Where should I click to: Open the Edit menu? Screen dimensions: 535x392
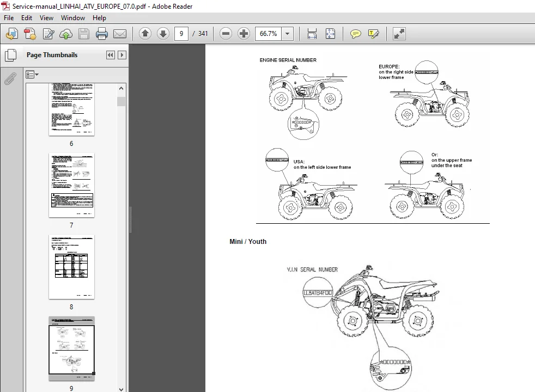27,18
